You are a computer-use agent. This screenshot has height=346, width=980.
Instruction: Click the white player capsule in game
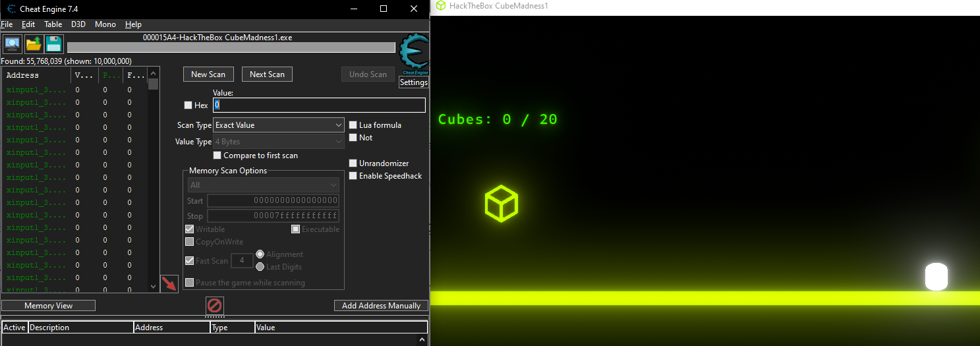tap(936, 277)
